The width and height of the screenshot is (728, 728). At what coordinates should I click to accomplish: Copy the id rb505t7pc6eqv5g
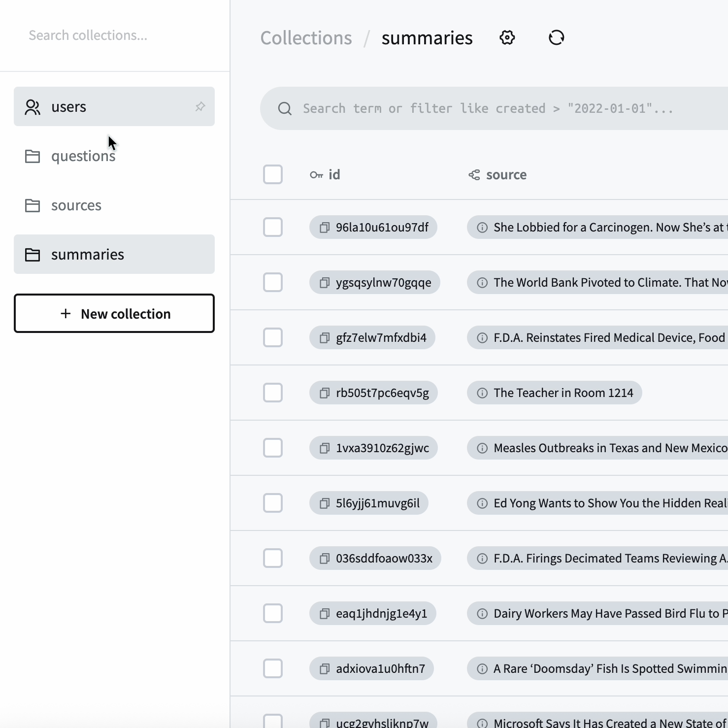325,393
